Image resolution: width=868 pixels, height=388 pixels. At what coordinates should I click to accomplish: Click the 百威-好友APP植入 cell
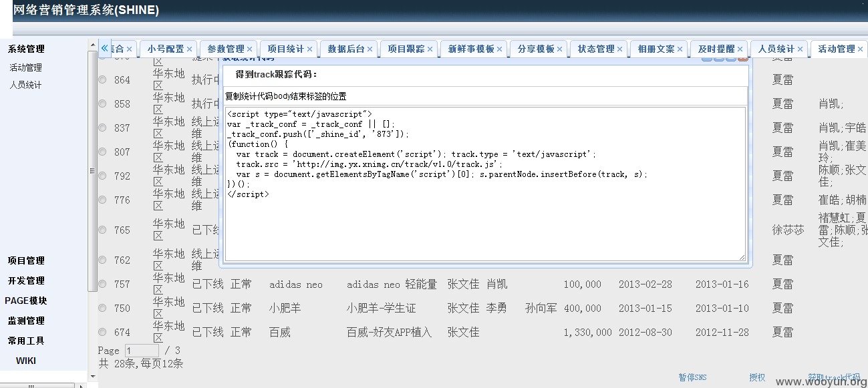[389, 333]
